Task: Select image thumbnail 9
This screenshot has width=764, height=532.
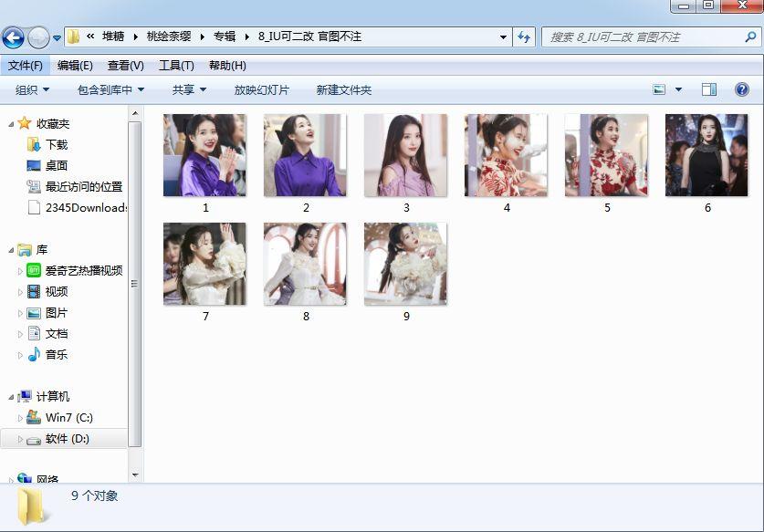Action: [405, 264]
